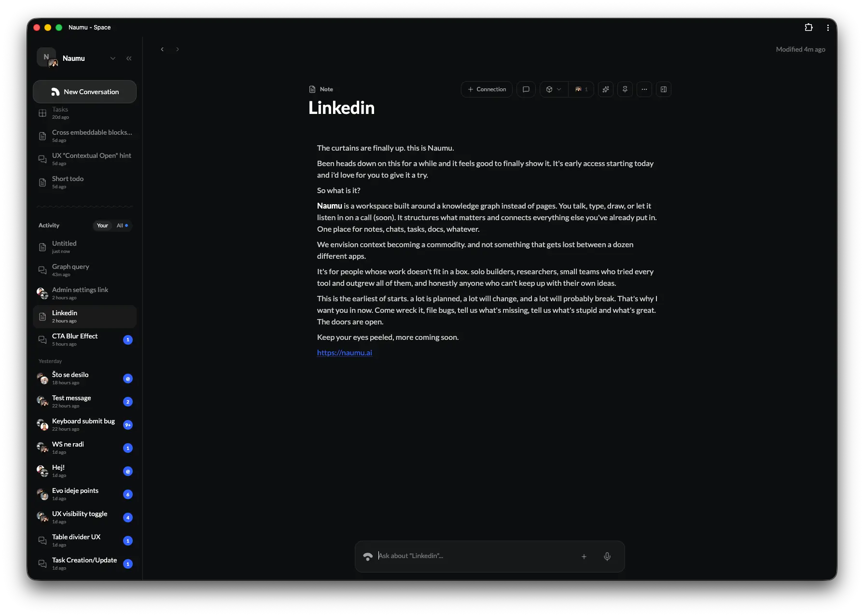864x616 pixels.
Task: Open Što se desilo conversation
Action: pos(84,378)
